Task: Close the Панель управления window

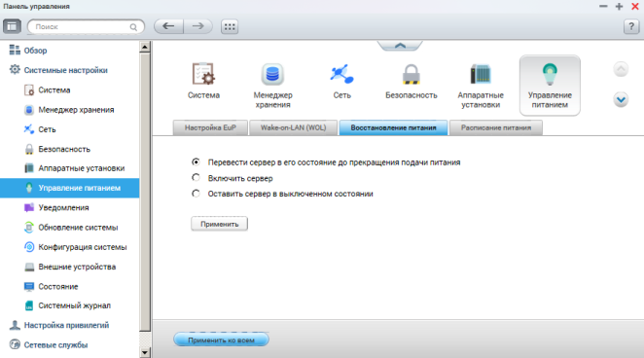Action: pos(635,6)
